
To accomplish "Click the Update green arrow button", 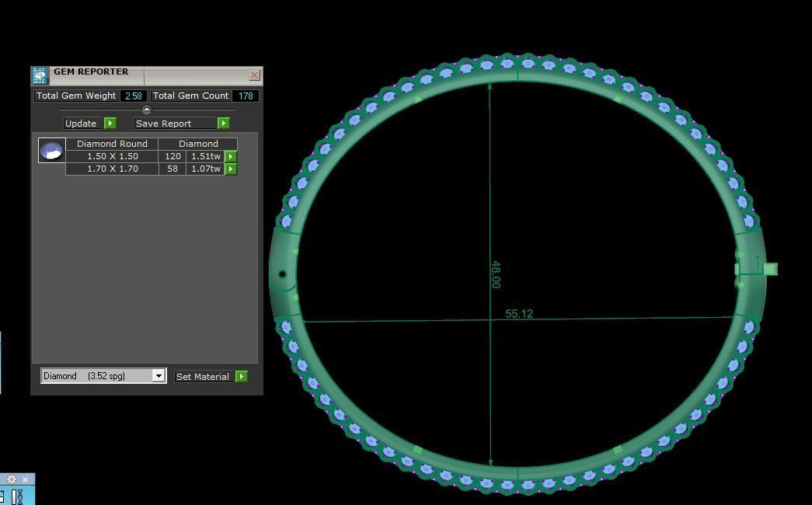I will point(110,124).
